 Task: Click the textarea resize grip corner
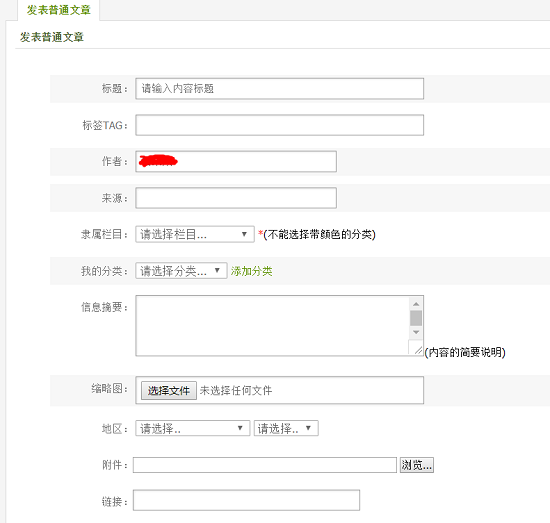pyautogui.click(x=418, y=350)
